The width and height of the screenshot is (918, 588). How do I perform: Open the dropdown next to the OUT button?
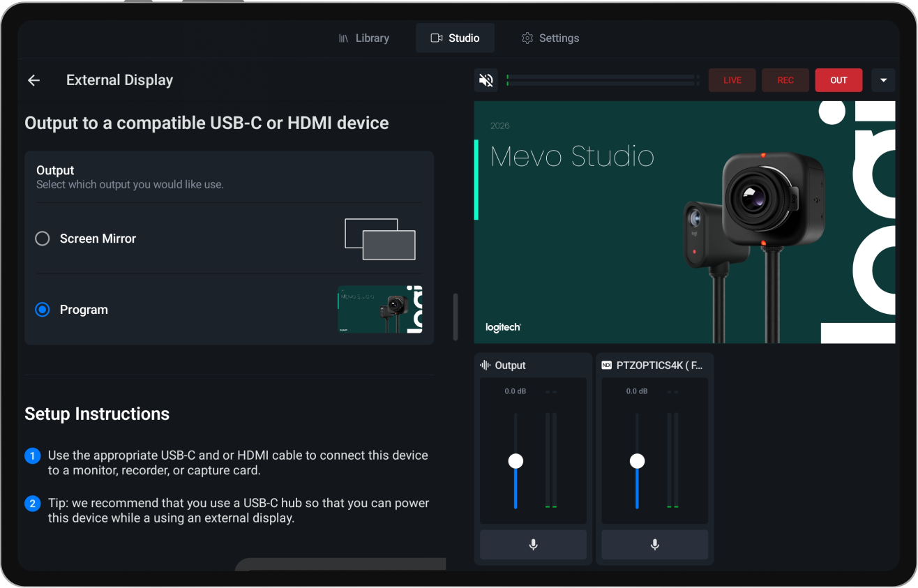(883, 80)
